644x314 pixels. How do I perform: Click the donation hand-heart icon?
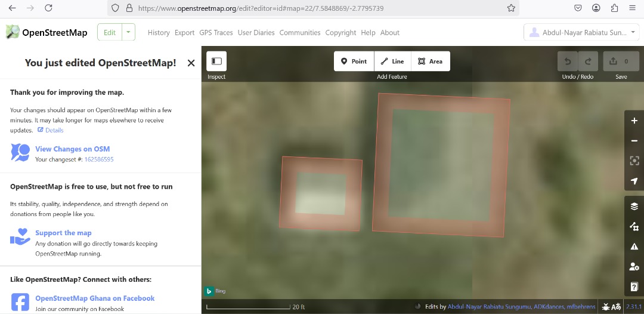tap(20, 237)
